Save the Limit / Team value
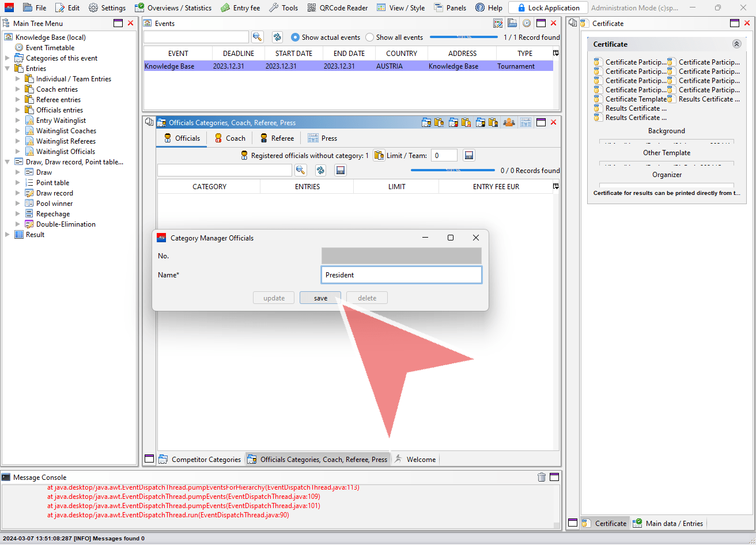756x545 pixels. coord(469,155)
